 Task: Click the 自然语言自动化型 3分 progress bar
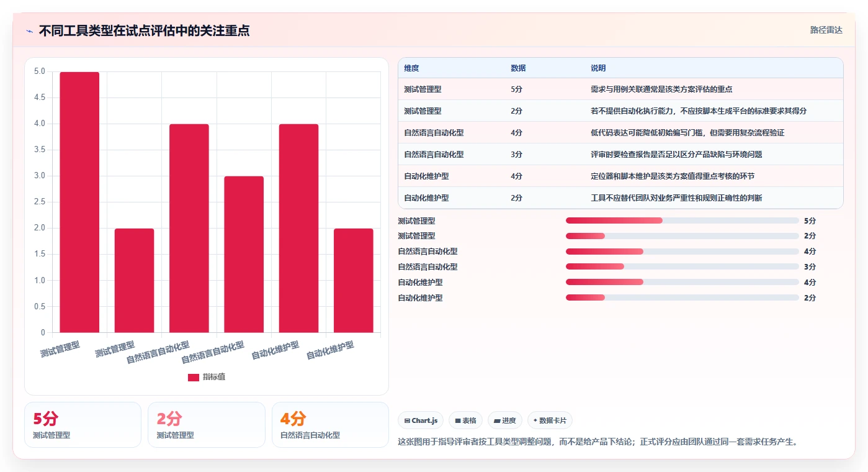click(682, 267)
